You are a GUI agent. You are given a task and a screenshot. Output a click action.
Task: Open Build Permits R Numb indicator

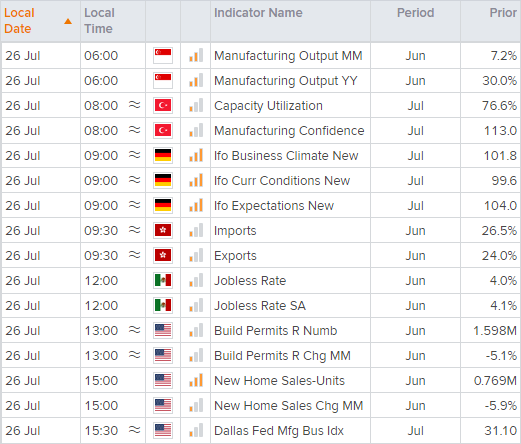276,331
